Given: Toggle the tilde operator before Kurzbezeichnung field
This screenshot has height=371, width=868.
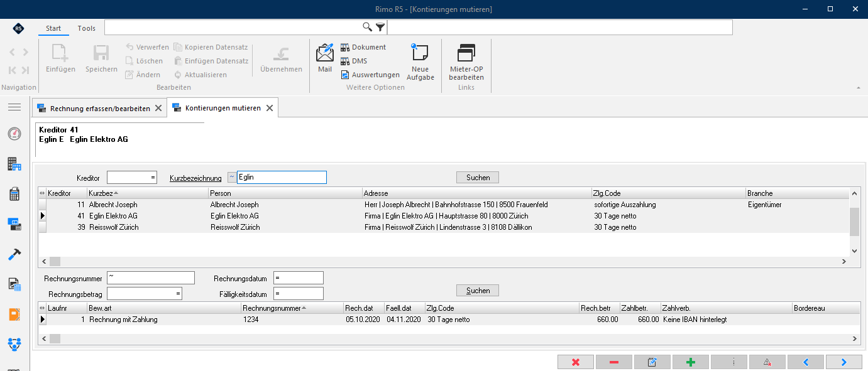Looking at the screenshot, I should pyautogui.click(x=232, y=178).
